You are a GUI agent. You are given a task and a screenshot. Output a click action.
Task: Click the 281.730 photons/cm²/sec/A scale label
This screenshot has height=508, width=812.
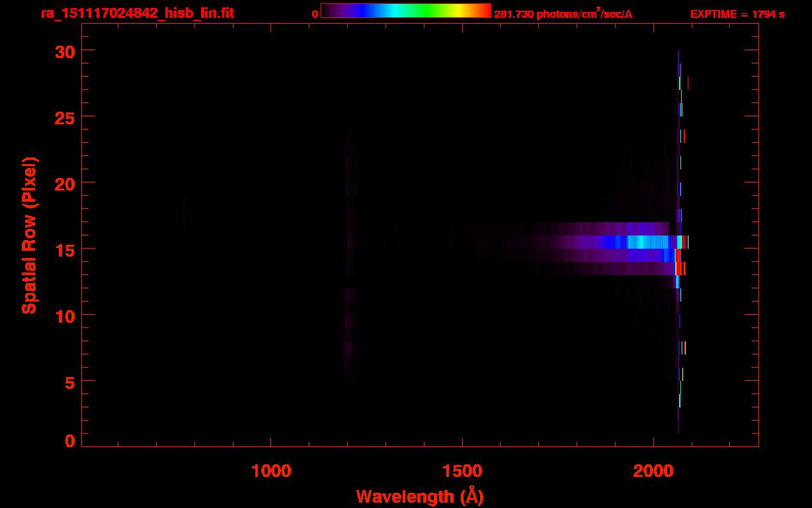click(563, 14)
